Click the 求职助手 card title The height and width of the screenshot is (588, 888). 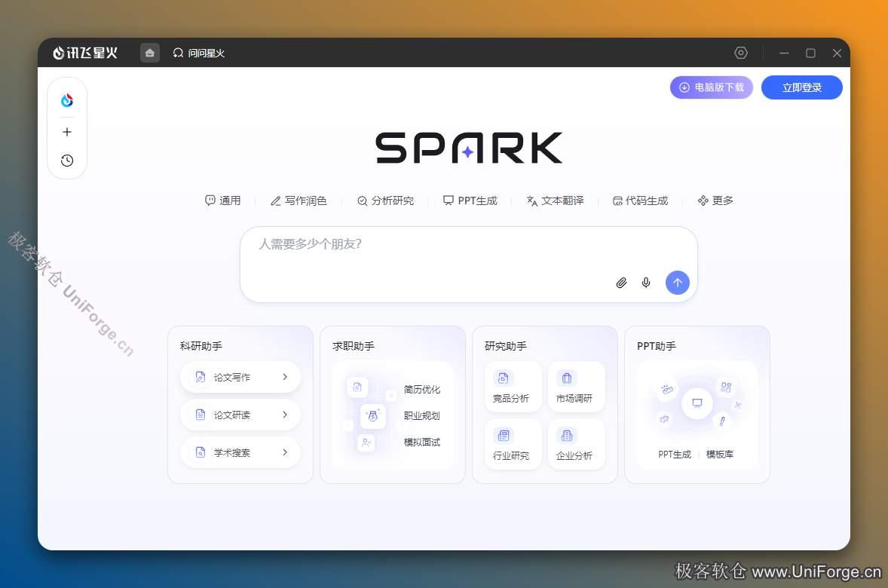(x=354, y=346)
